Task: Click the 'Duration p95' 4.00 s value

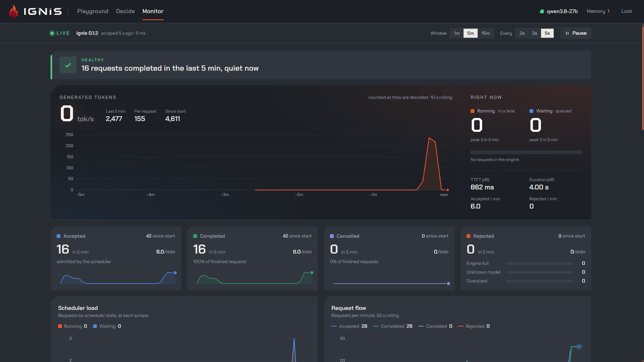Action: 539,187
